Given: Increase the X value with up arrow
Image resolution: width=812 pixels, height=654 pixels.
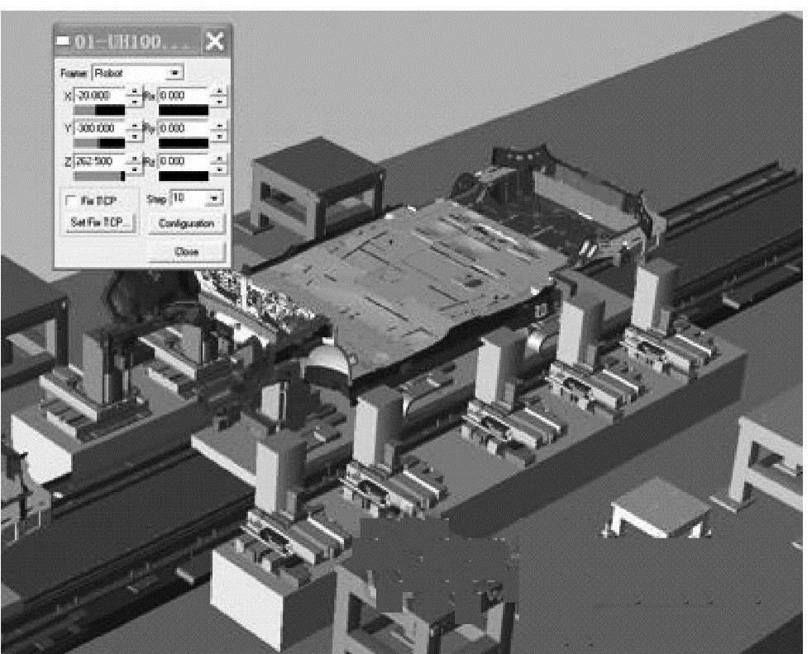Looking at the screenshot, I should (x=135, y=91).
